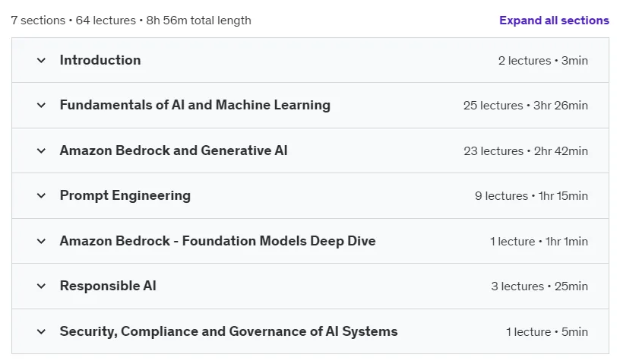Toggle the chevron beside Amazon Bedrock and Generative AI

(x=41, y=150)
